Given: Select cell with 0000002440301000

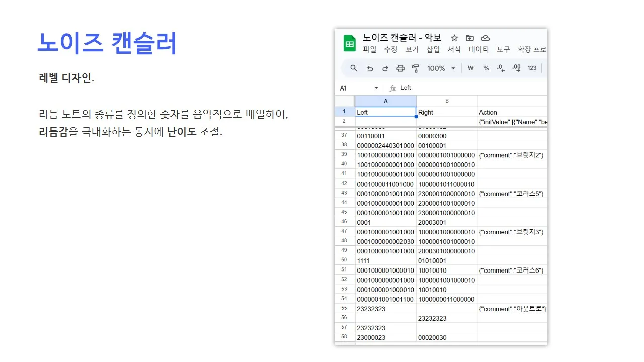Looking at the screenshot, I should (x=386, y=146).
